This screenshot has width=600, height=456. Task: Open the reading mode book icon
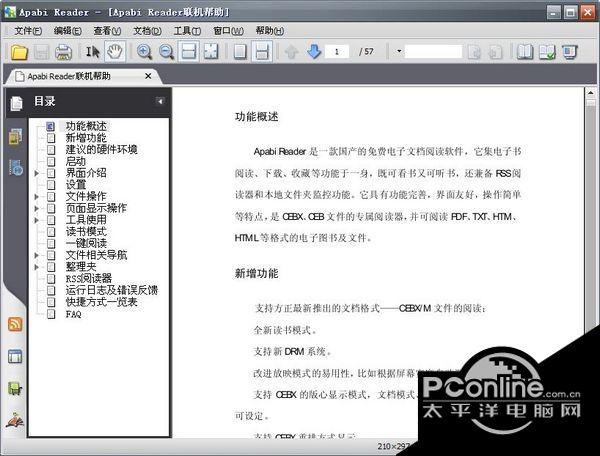coord(525,52)
